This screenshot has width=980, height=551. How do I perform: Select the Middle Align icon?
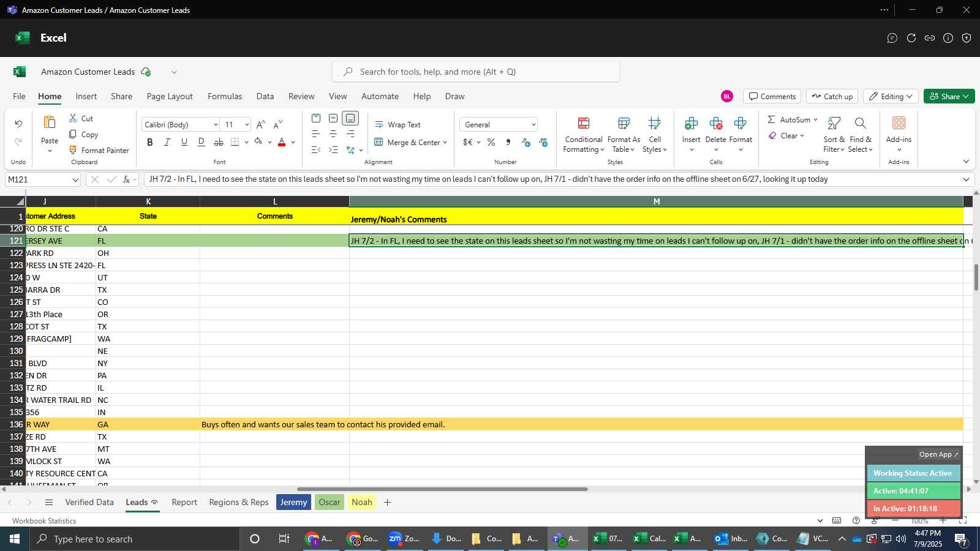point(333,118)
